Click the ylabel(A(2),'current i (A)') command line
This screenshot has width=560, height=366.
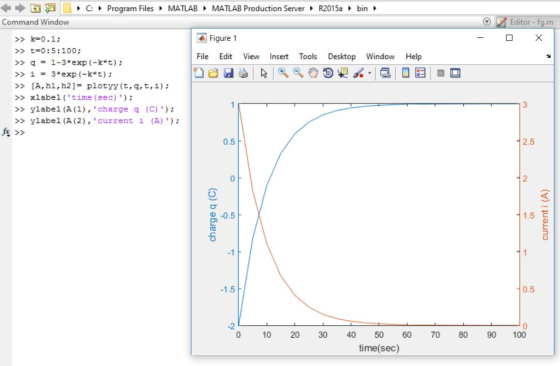tap(105, 121)
